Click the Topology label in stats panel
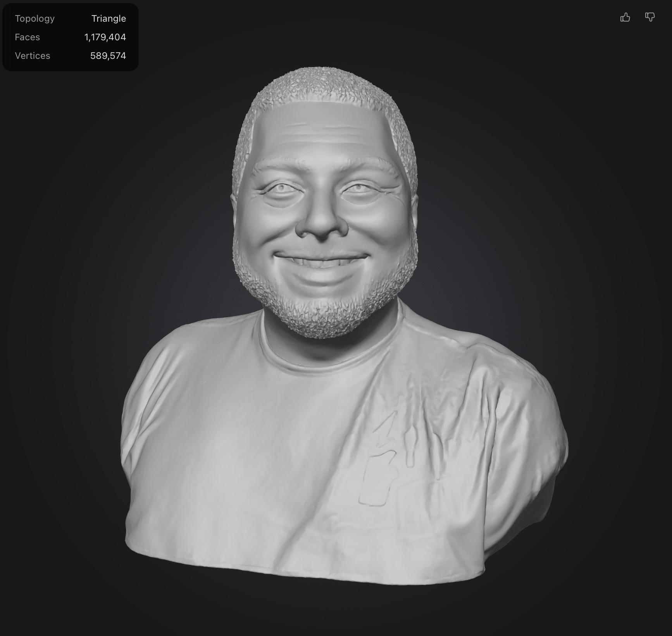The height and width of the screenshot is (636, 672). pos(34,19)
